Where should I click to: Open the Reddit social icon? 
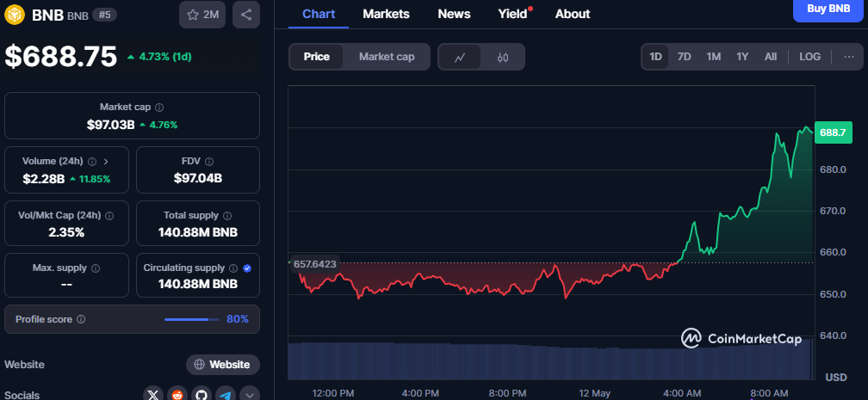tap(177, 395)
